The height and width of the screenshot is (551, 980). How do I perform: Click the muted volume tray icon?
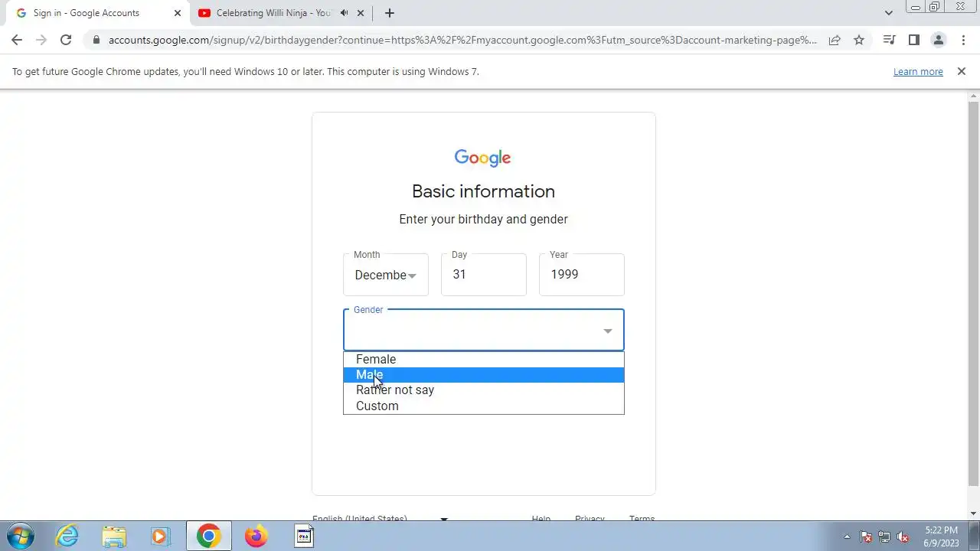tap(903, 536)
